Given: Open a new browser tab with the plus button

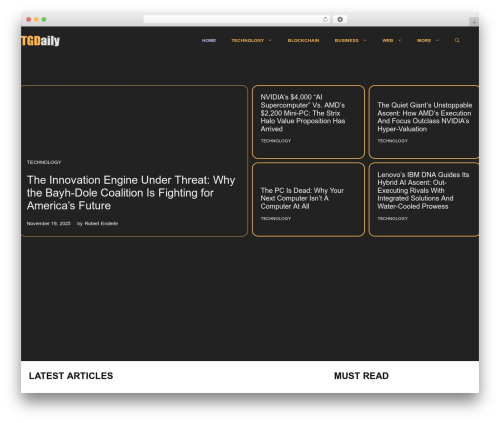Looking at the screenshot, I should click(x=474, y=22).
